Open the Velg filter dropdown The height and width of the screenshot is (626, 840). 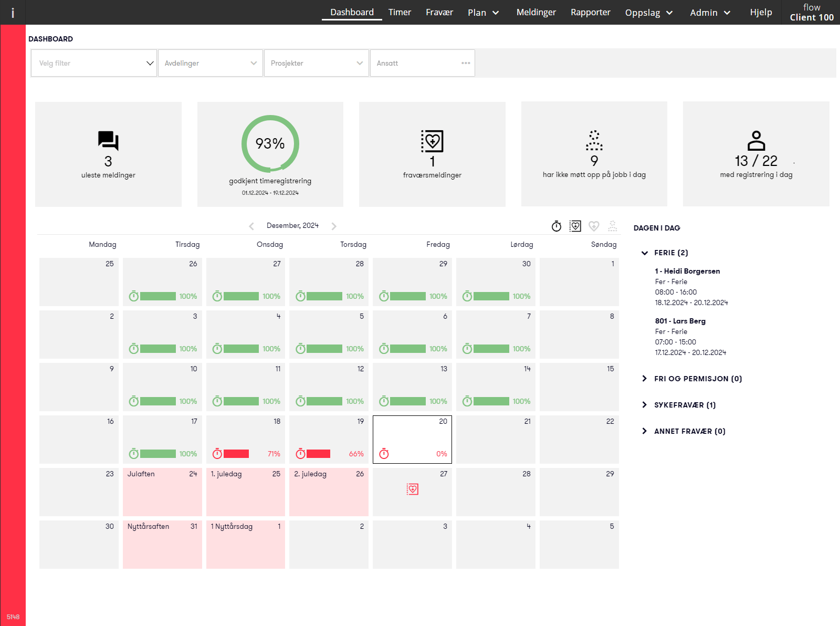point(94,63)
